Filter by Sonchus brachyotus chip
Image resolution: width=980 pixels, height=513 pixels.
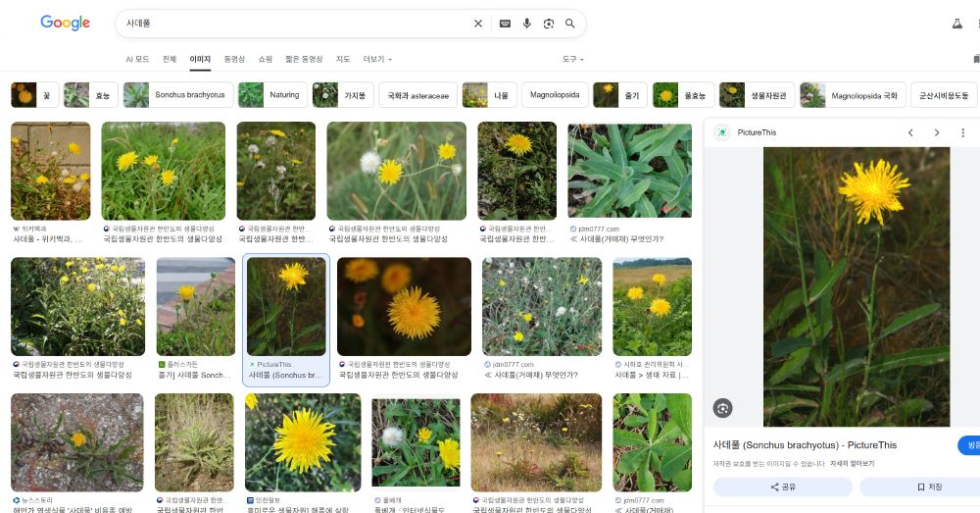pyautogui.click(x=178, y=95)
